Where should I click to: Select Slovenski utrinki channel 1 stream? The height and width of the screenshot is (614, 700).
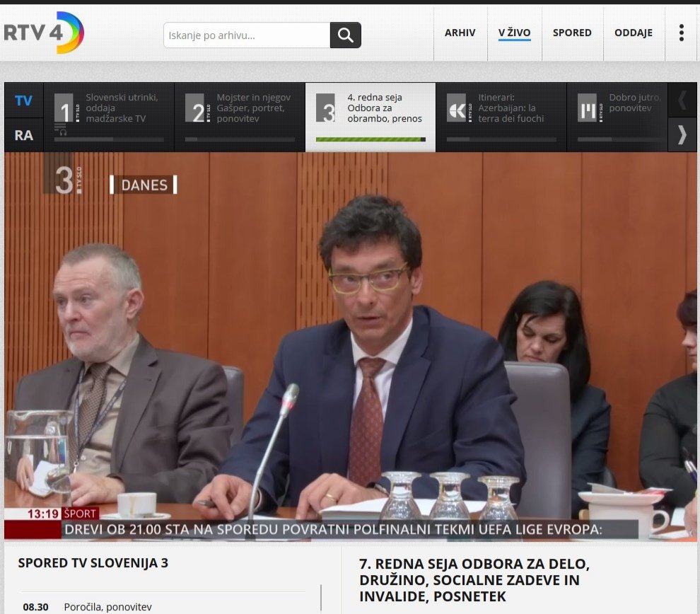[109, 117]
